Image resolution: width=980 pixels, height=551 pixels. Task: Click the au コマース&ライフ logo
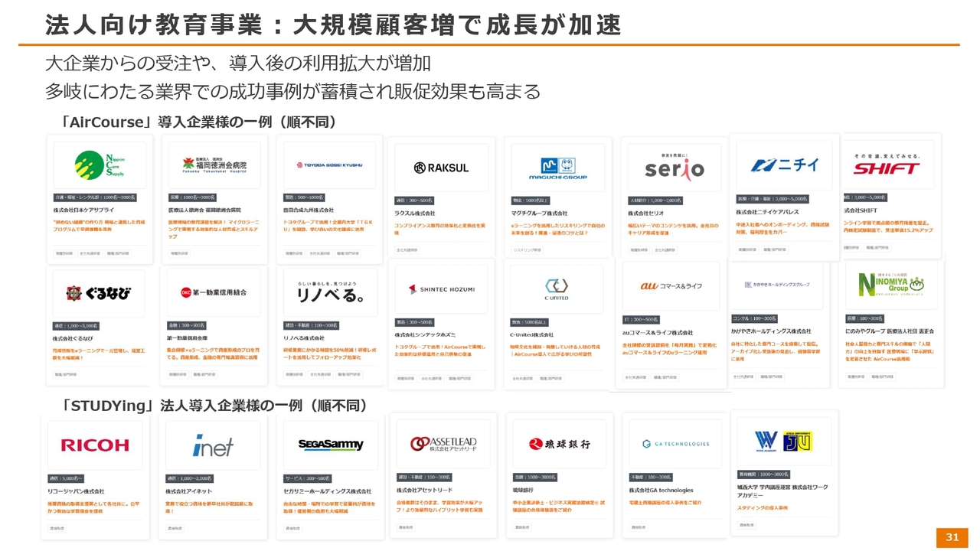[x=671, y=285]
